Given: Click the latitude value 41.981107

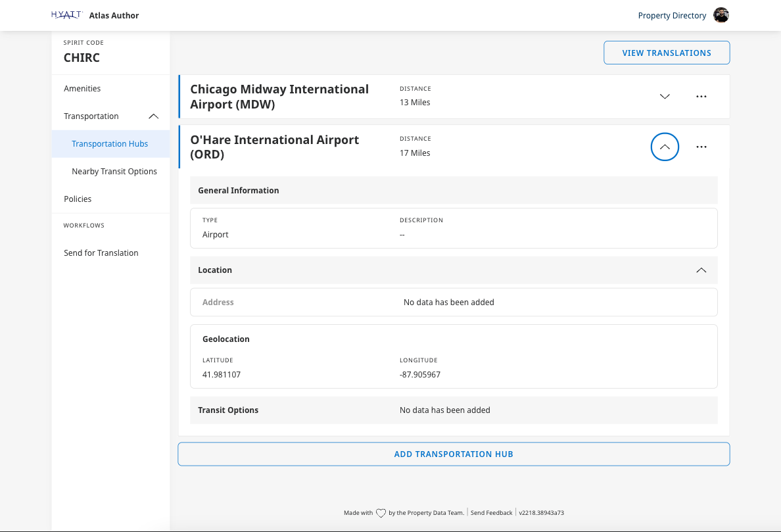Looking at the screenshot, I should pyautogui.click(x=221, y=375).
